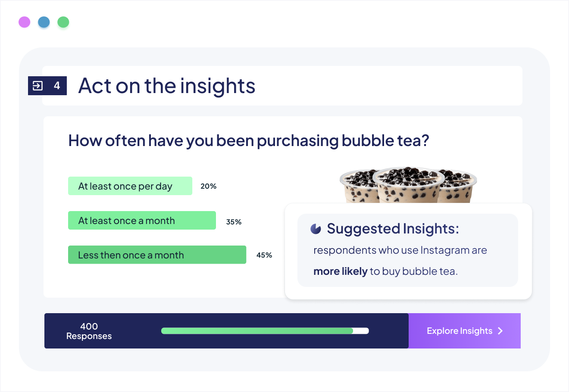Click the pie chart icon by Suggested Insights
The image size is (569, 392).
316,229
